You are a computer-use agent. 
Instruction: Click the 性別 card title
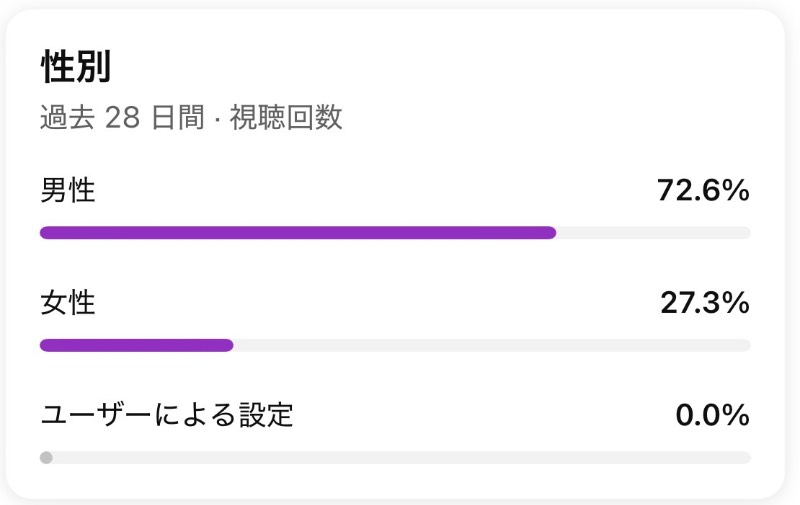click(x=76, y=66)
